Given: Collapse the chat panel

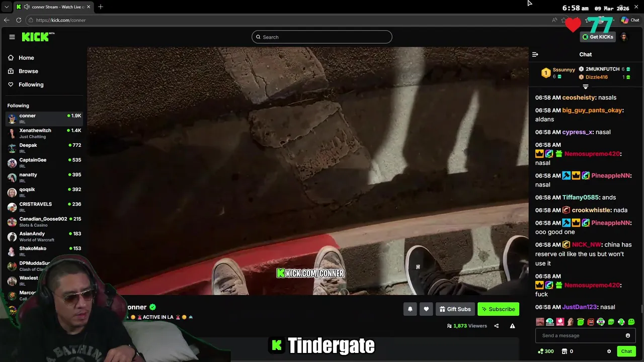Looking at the screenshot, I should tap(535, 54).
